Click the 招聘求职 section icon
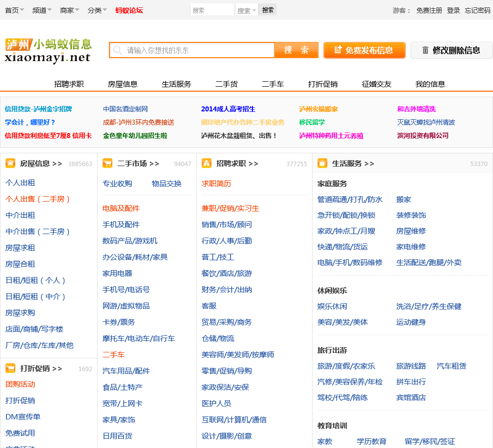This screenshot has height=448, width=493. pos(207,163)
